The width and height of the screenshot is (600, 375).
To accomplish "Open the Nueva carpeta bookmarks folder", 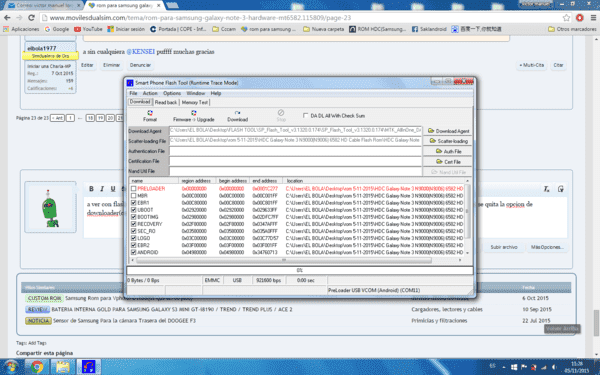I will 323,29.
